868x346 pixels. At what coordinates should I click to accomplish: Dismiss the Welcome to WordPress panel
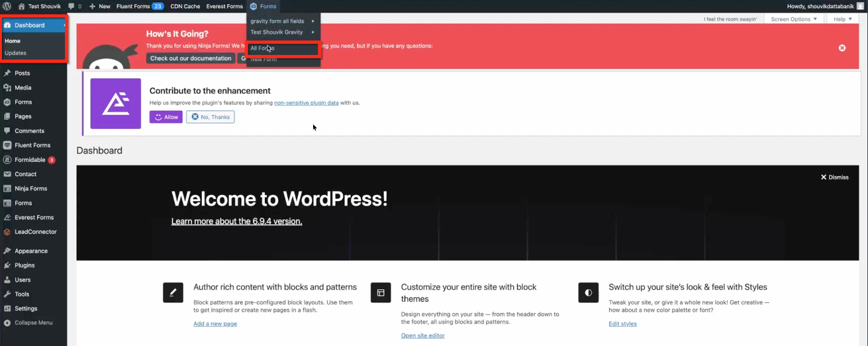point(835,177)
